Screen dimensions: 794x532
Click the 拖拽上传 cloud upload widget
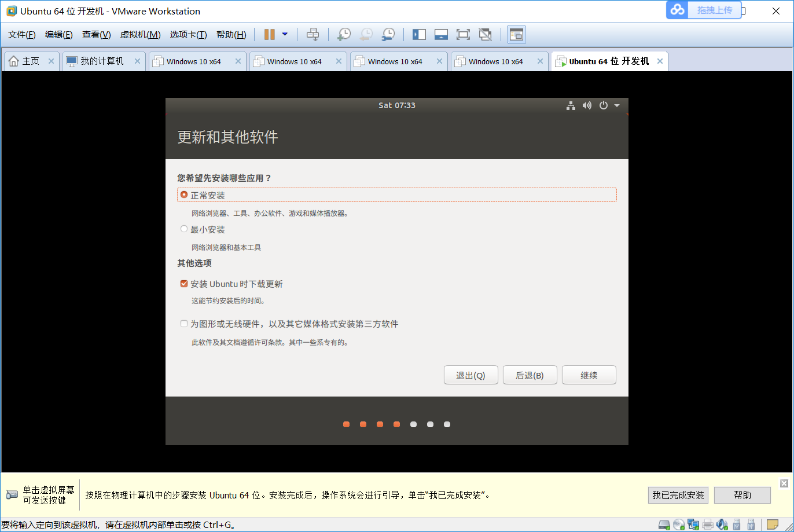pos(704,10)
